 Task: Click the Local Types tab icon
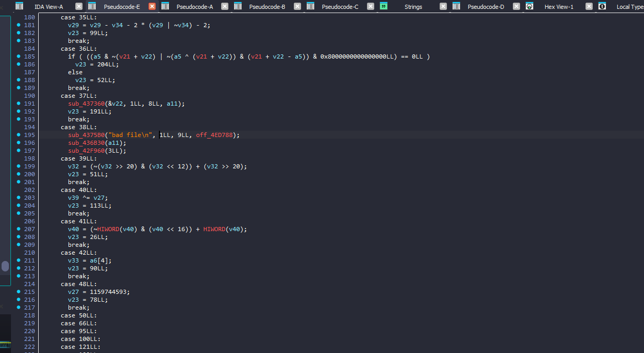tap(602, 6)
